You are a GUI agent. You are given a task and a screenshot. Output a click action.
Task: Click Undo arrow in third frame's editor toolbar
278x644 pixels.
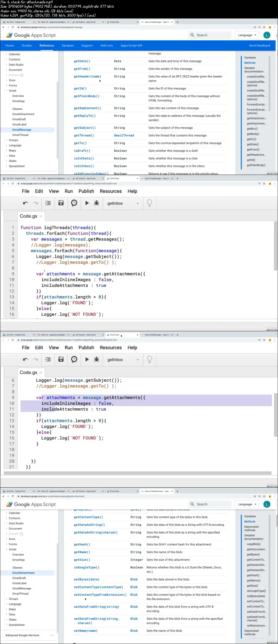[x=26, y=360]
